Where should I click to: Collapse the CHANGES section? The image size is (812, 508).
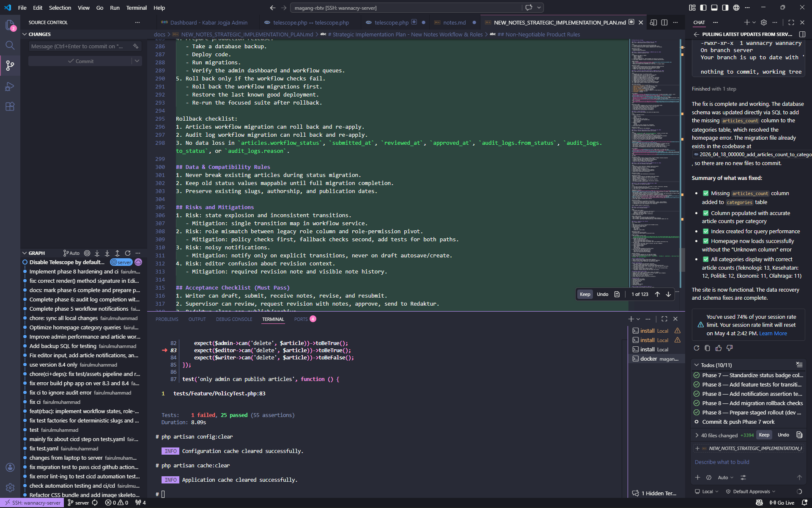click(x=25, y=34)
